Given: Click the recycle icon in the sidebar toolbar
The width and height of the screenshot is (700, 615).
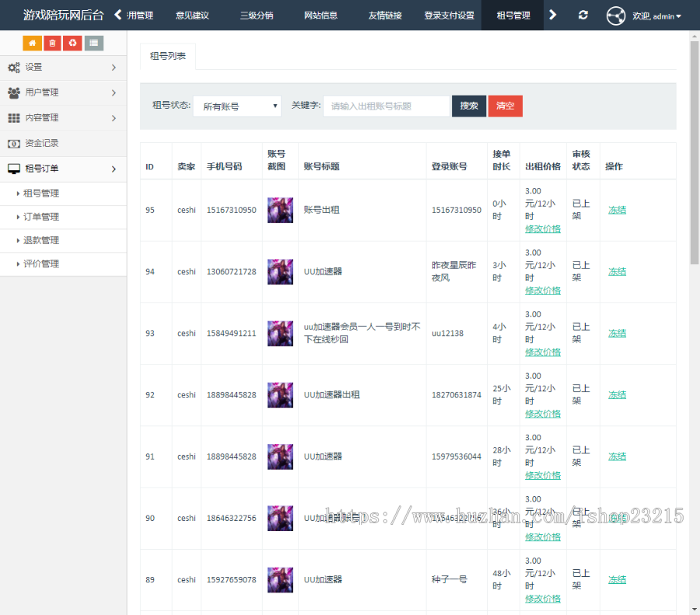Looking at the screenshot, I should [x=73, y=43].
